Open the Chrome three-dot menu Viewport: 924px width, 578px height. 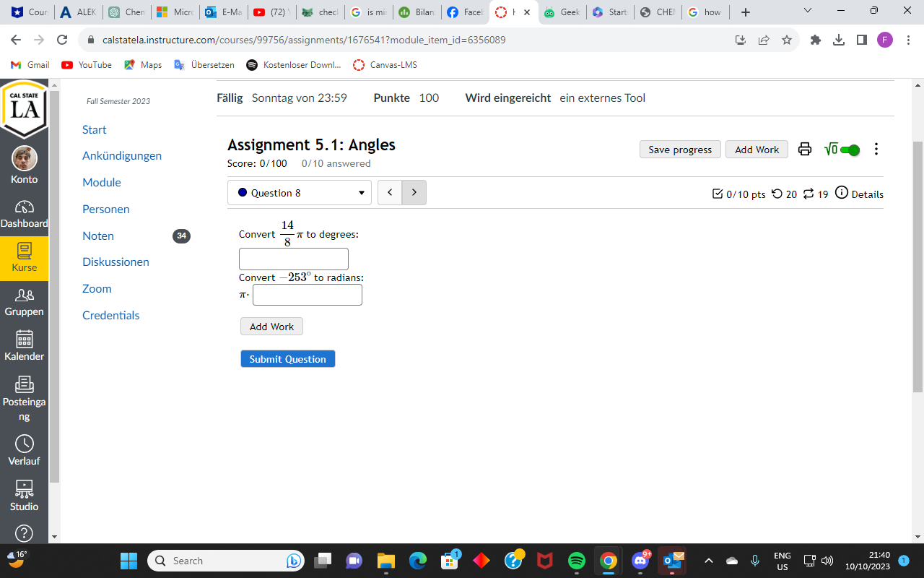point(908,40)
